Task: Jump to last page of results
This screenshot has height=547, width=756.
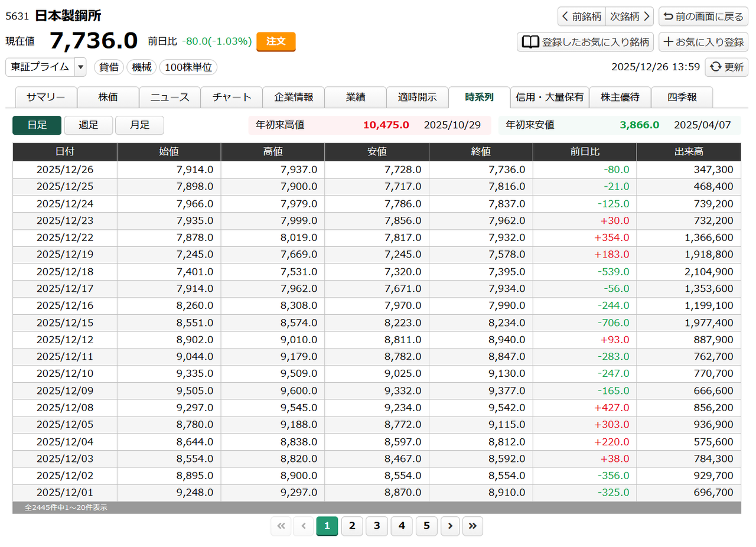Action: pos(472,526)
